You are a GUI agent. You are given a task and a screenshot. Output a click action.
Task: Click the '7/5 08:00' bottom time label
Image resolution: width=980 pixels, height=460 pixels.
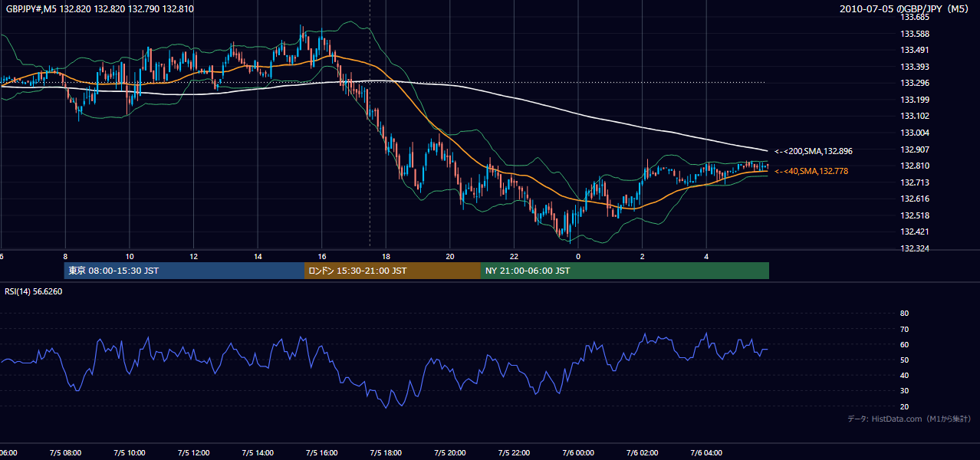[65, 453]
